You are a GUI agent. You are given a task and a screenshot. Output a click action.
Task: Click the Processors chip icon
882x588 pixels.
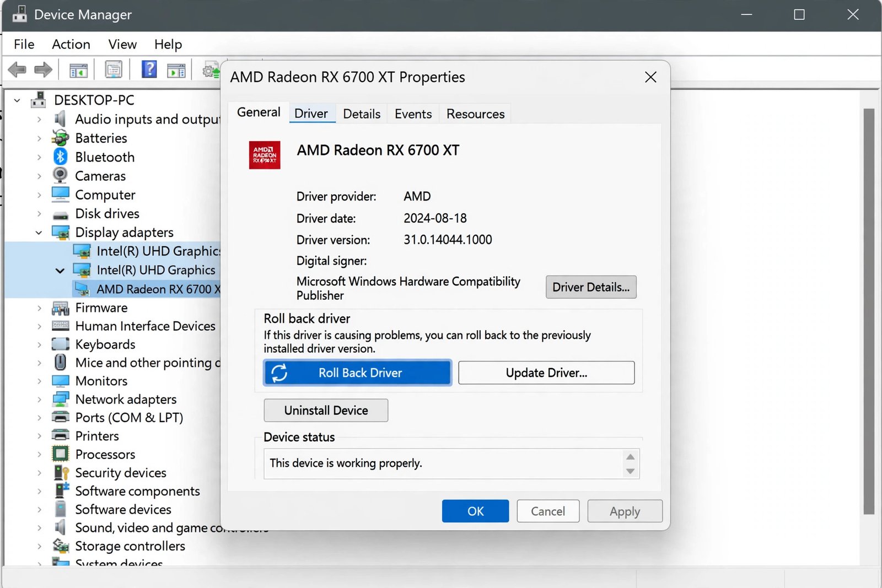click(x=60, y=454)
